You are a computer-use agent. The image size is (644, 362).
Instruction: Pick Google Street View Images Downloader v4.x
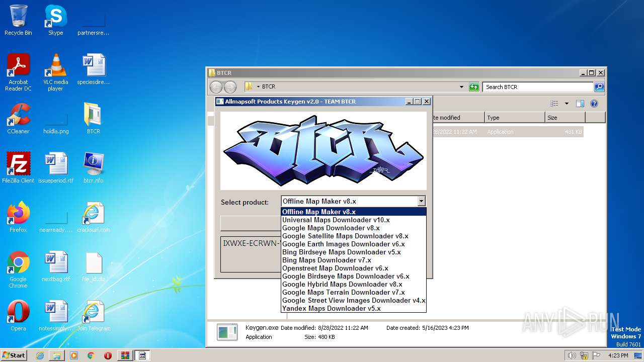(354, 300)
